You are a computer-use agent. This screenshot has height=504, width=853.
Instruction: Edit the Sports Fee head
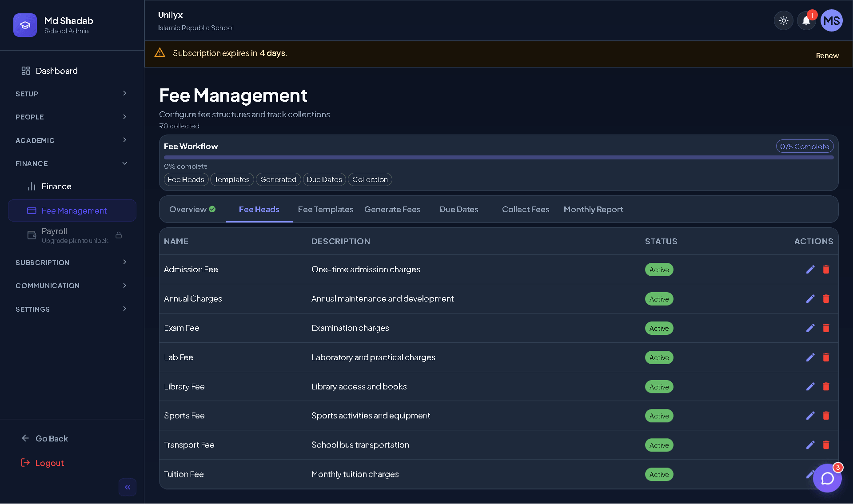(810, 416)
